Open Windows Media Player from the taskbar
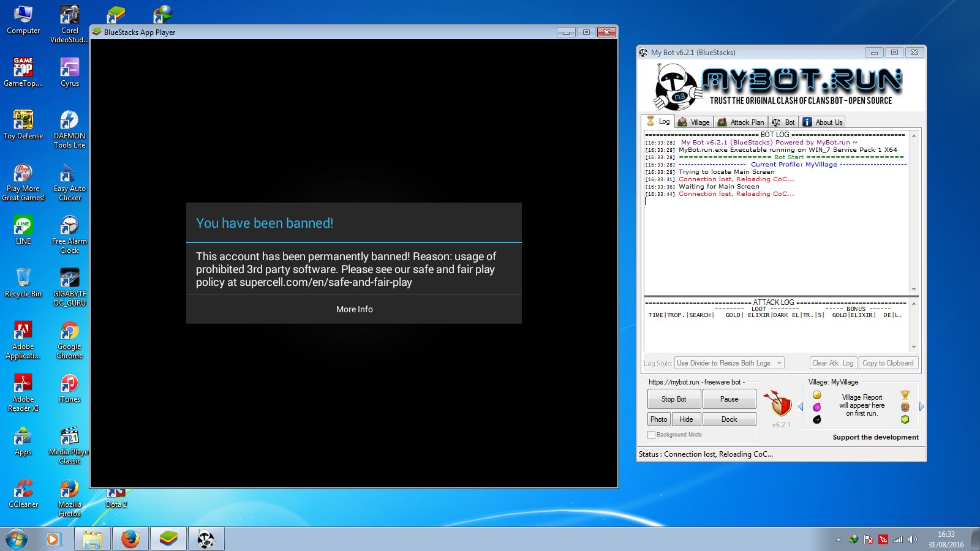The width and height of the screenshot is (980, 551). tap(53, 539)
